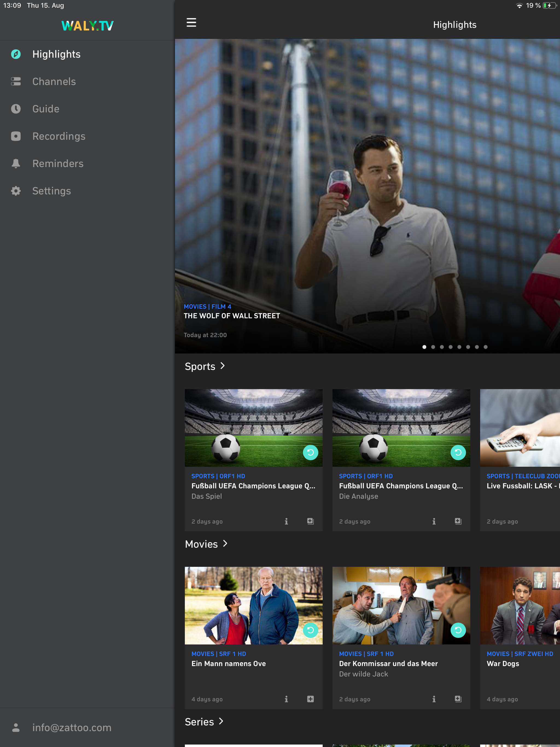This screenshot has width=560, height=747.
Task: Show info for Ein Mann namens Ove
Action: (x=286, y=699)
